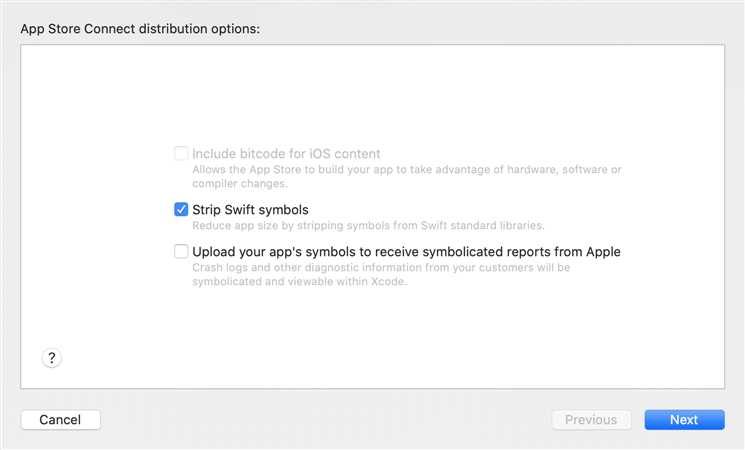
Task: Click the symbolicated and viewable within Xcode line
Action: pyautogui.click(x=300, y=281)
